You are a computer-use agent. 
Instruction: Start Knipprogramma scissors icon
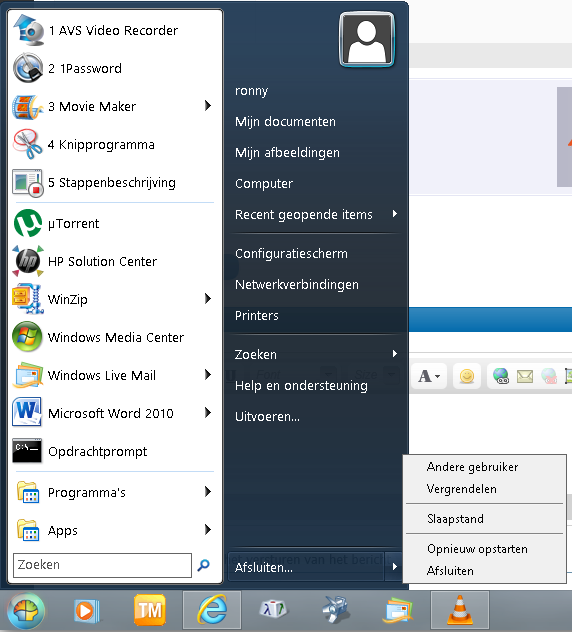coord(27,144)
